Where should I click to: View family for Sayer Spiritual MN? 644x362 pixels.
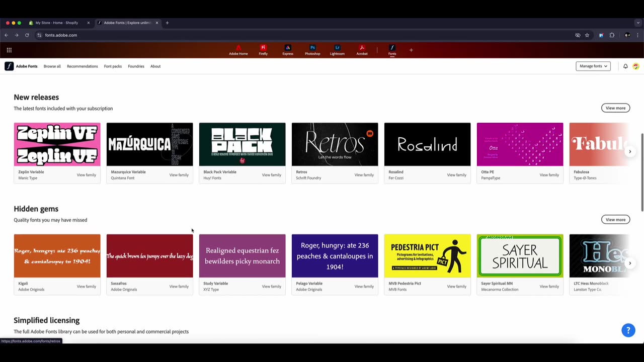(549, 287)
